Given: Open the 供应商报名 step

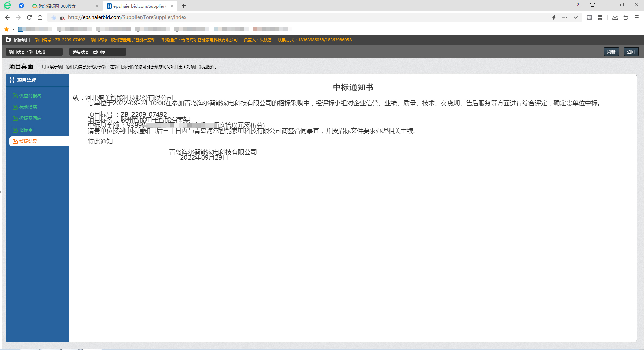Looking at the screenshot, I should click(30, 96).
